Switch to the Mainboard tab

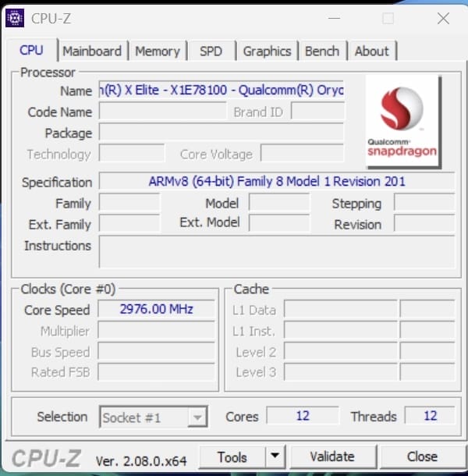click(x=92, y=51)
